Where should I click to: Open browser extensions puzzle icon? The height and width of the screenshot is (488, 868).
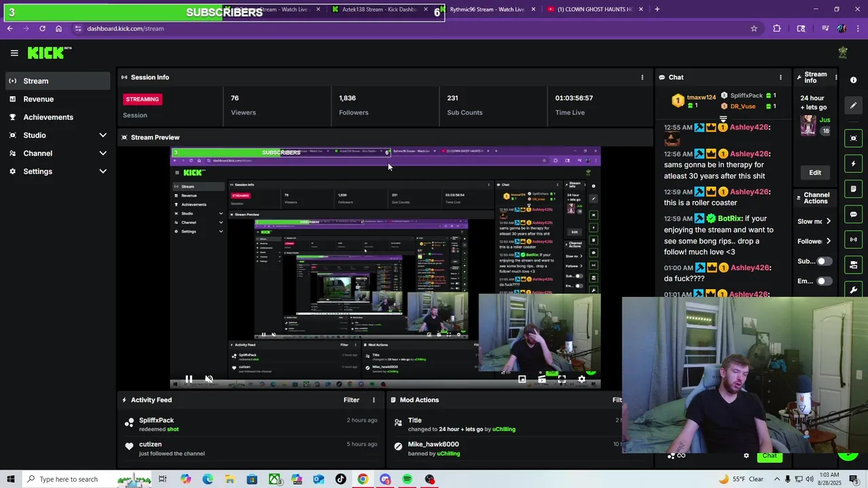[x=776, y=28]
